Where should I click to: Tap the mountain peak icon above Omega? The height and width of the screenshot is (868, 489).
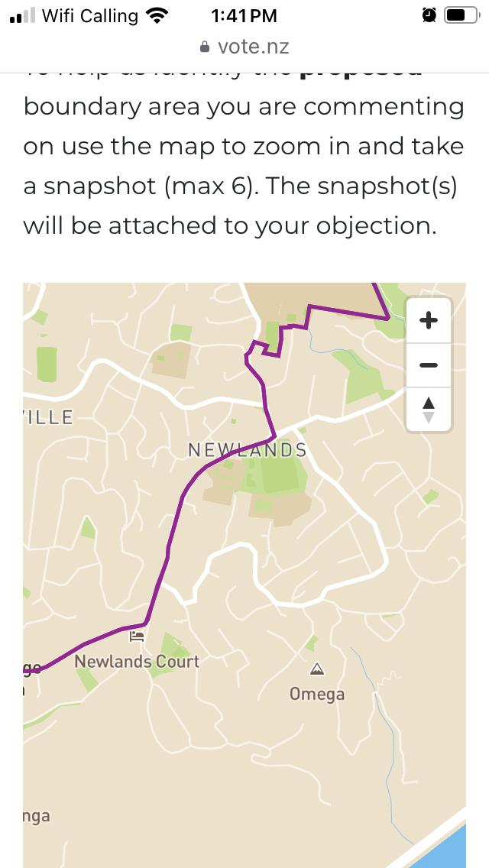click(316, 670)
